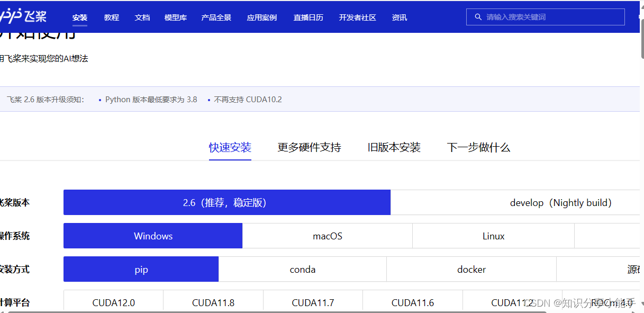Switch to the 更多硬件支持 tab

point(310,147)
